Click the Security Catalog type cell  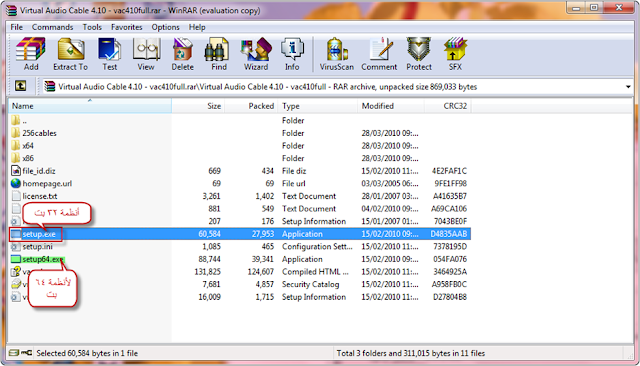311,284
